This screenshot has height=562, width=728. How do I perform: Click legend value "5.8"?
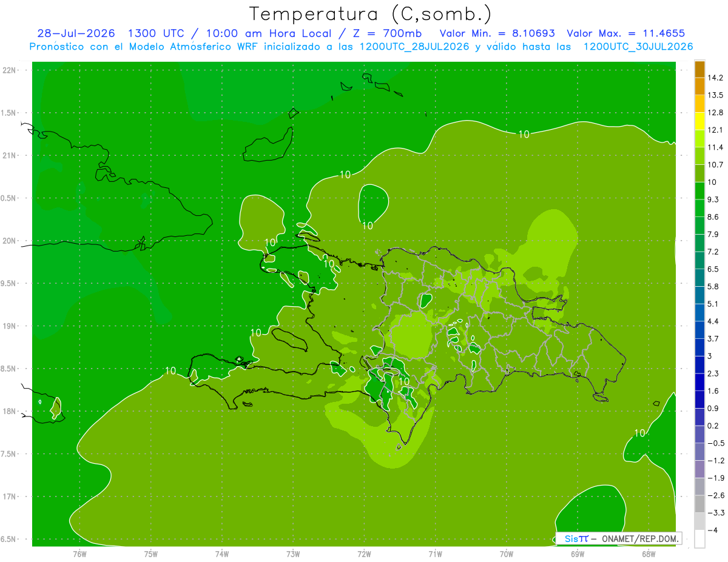coord(714,286)
